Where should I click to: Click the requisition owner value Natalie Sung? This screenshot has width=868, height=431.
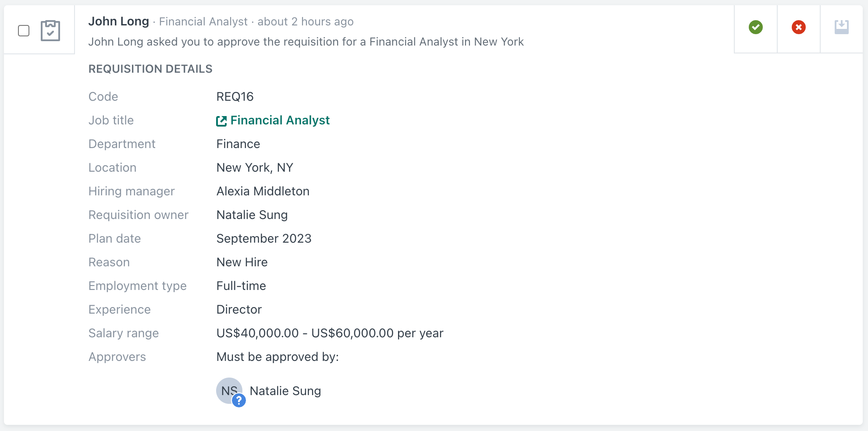point(252,215)
